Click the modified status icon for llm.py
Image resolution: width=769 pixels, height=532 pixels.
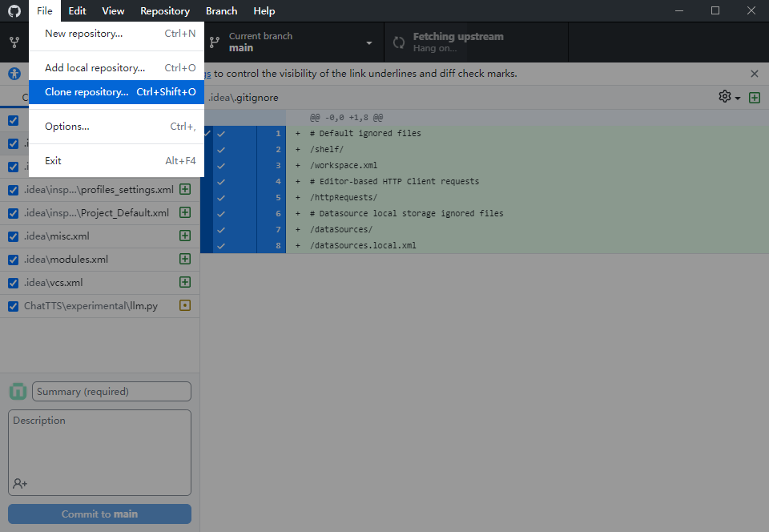point(185,306)
